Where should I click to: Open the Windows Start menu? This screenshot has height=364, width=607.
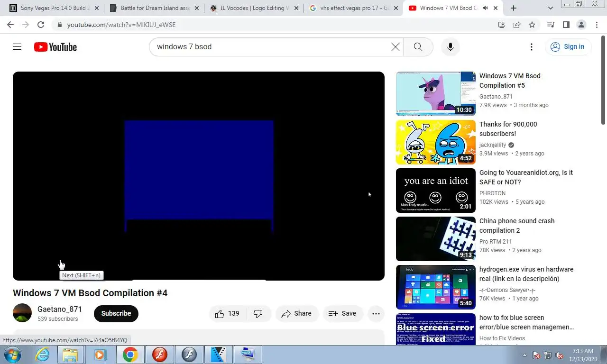12,355
